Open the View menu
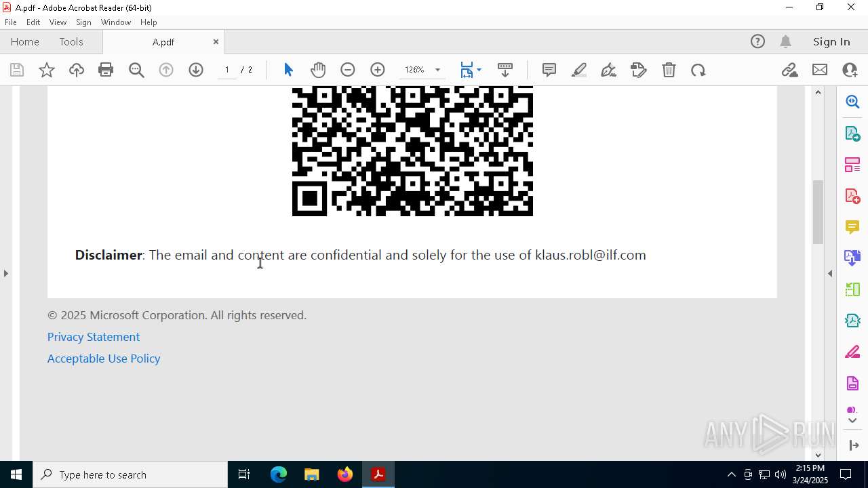The width and height of the screenshot is (868, 488). (58, 22)
